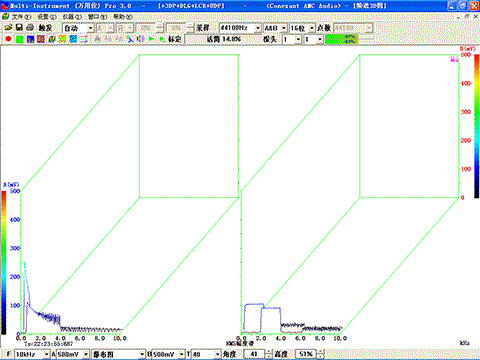The image size is (480, 360).
Task: Open the 帮助 (Help) menu
Action: 123,16
